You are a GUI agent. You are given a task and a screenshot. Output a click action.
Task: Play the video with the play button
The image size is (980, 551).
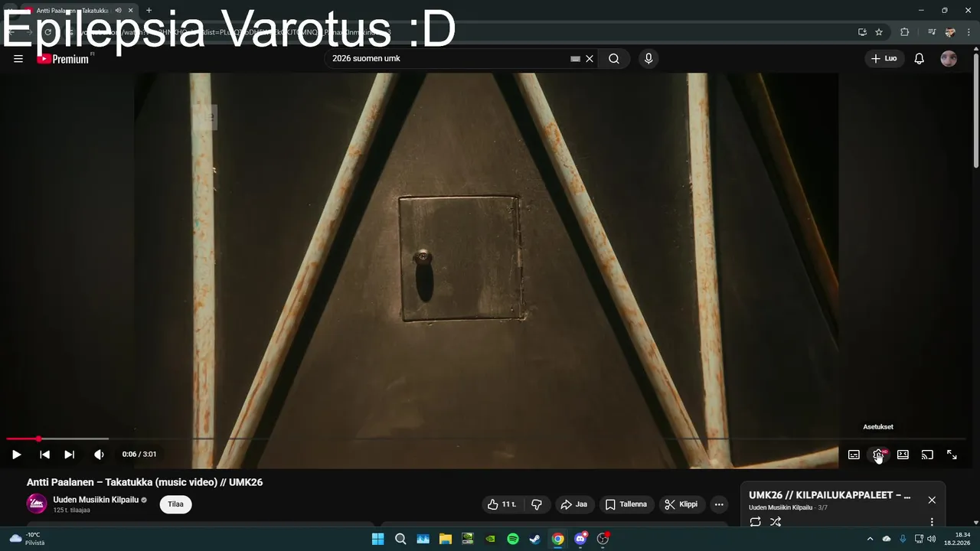[16, 455]
